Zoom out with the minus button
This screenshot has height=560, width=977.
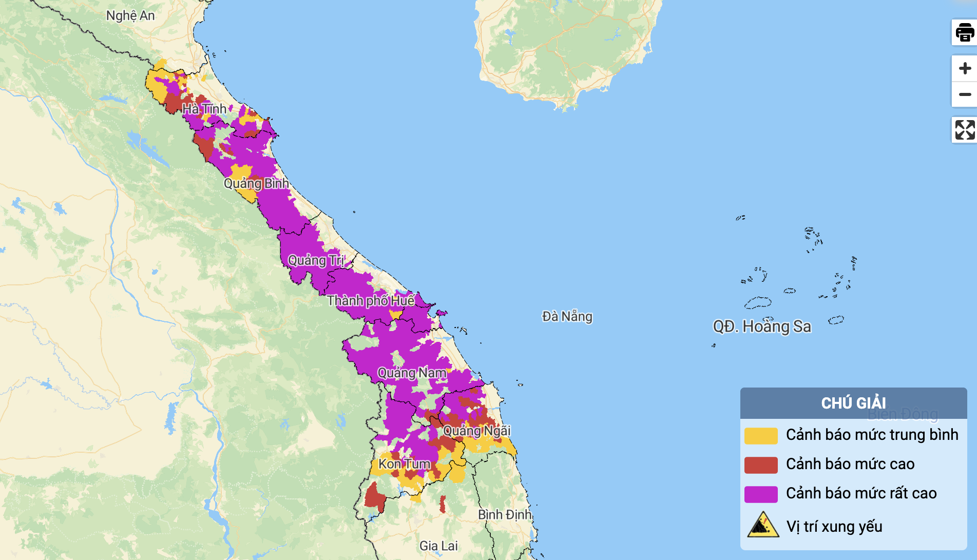click(x=965, y=94)
